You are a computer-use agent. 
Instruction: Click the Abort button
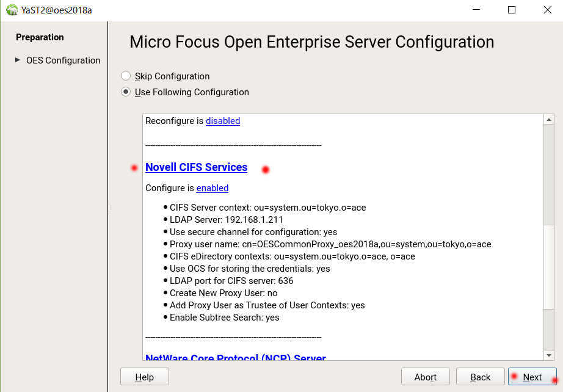coord(426,377)
